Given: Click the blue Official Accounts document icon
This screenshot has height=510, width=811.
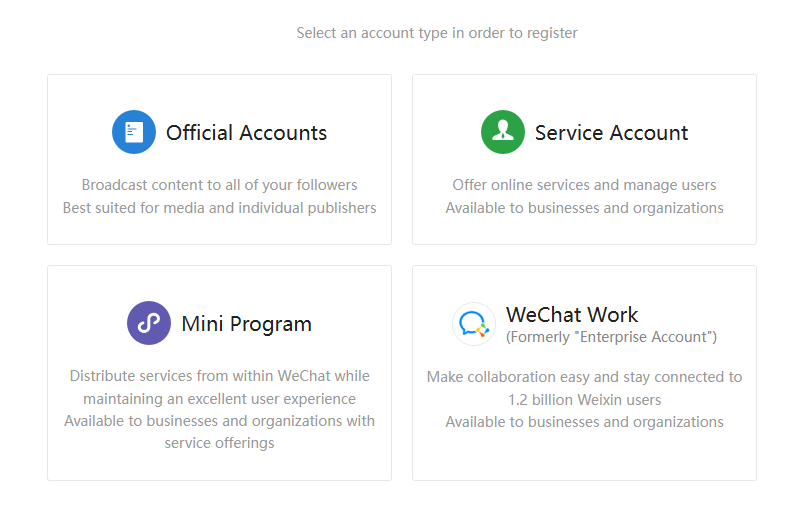Looking at the screenshot, I should [134, 132].
